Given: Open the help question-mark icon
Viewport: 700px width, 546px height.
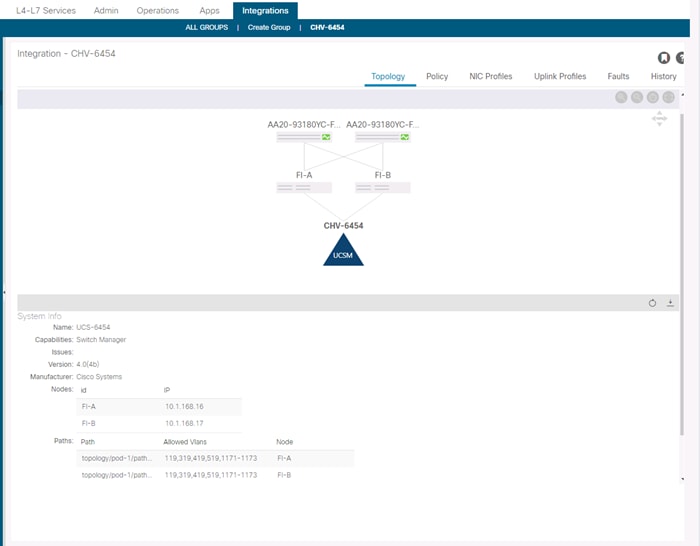Looking at the screenshot, I should [x=680, y=58].
